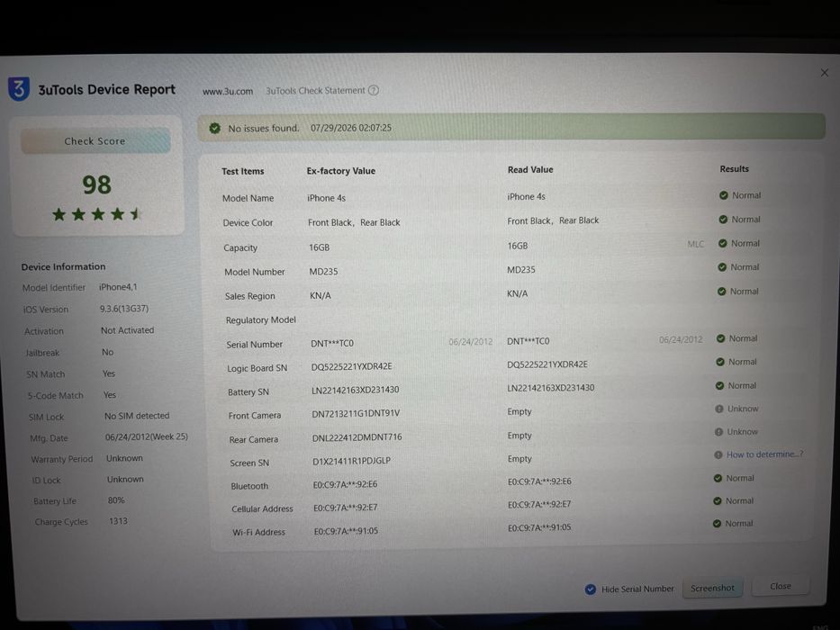Screen dimensions: 840x630
Task: Toggle the Hide Serial Number checkbox
Action: click(x=591, y=589)
